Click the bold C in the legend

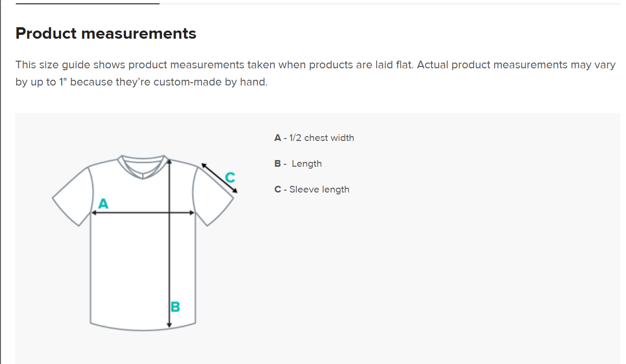tap(278, 190)
